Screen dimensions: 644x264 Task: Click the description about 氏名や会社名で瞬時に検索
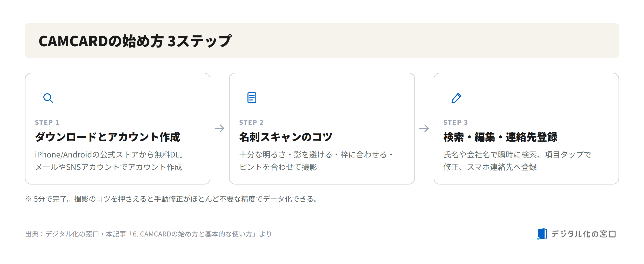click(x=517, y=161)
